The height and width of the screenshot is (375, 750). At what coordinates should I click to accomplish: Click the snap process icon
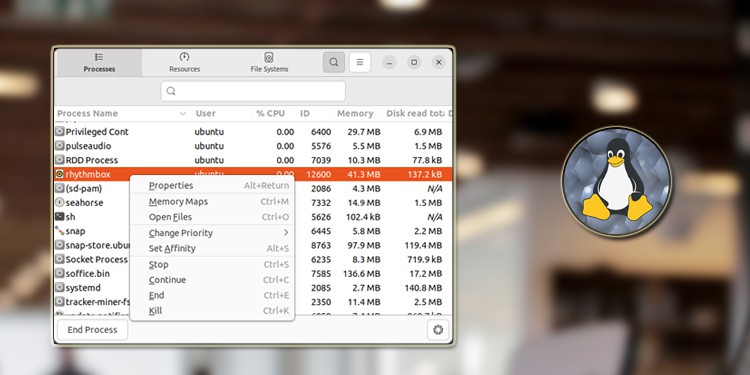[60, 231]
